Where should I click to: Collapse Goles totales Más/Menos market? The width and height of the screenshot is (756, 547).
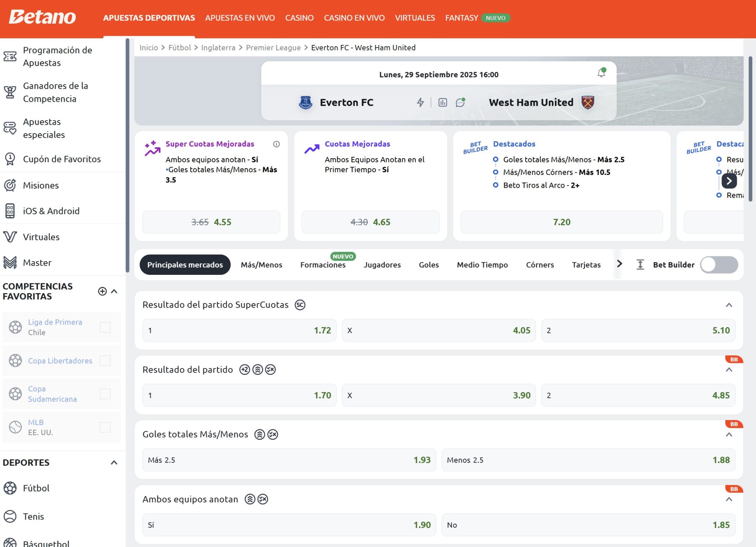729,435
